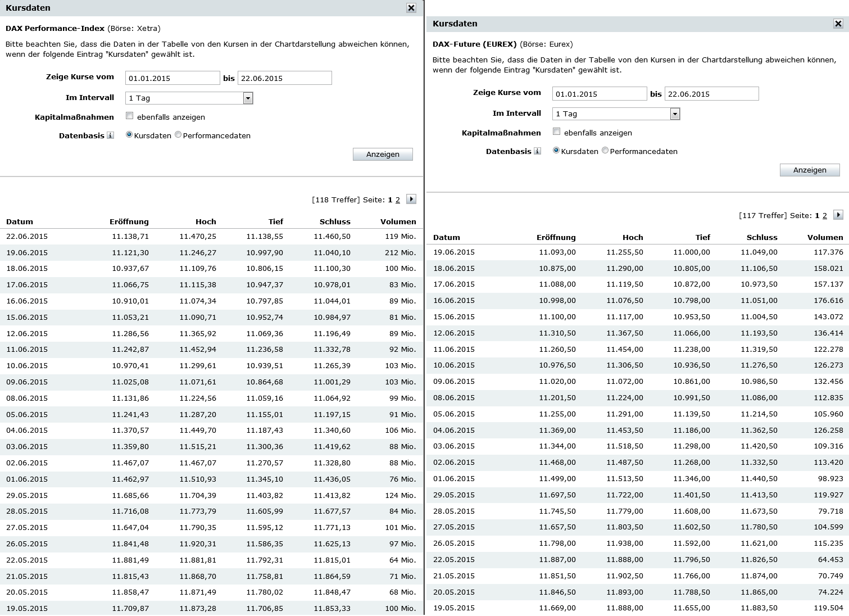849x616 pixels.
Task: Click Hoch column header in DAX Performance-Index table
Action: (206, 222)
